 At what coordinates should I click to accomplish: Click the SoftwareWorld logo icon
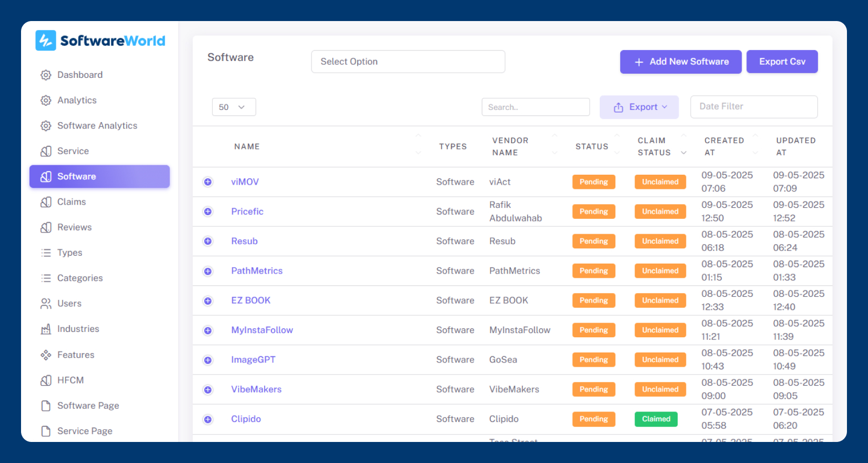[46, 41]
